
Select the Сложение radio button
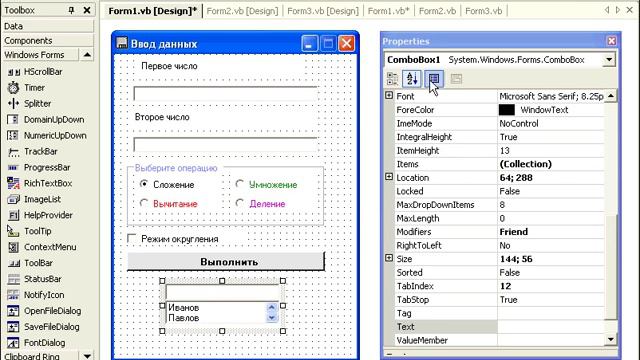point(144,184)
